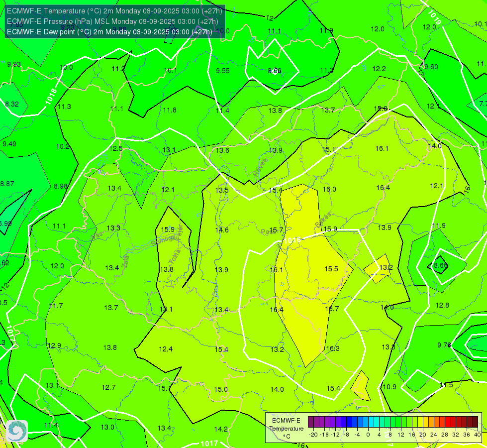Select the ECMWF-E Pressure MSL header line
The width and height of the screenshot is (487, 448).
(x=113, y=21)
